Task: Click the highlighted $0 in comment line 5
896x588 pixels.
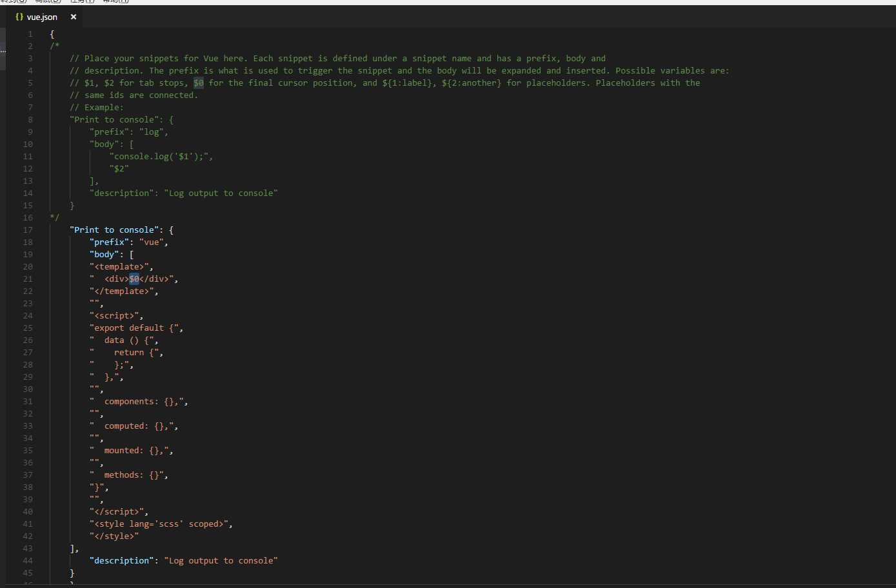Action: point(199,83)
